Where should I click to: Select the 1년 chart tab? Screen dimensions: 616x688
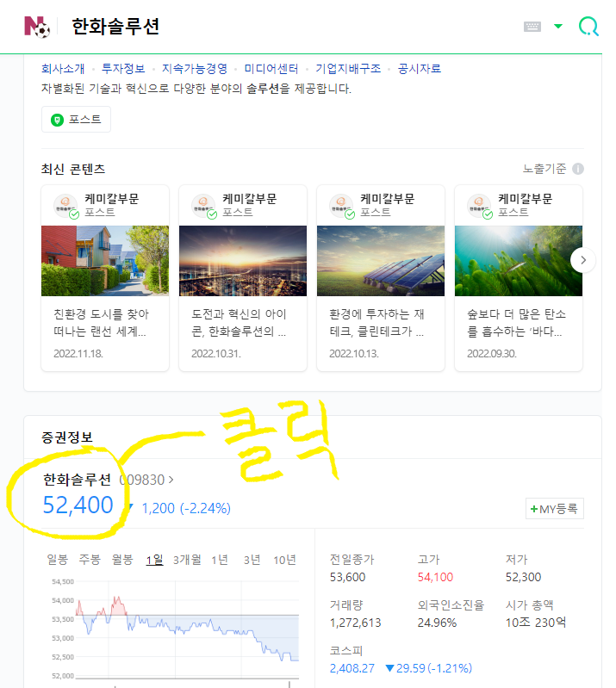point(220,560)
